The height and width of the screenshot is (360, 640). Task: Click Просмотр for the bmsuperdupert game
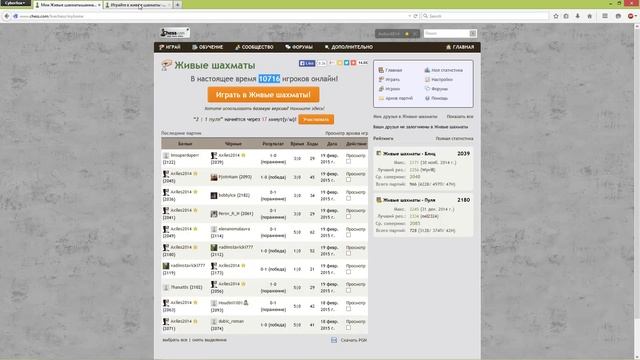[x=356, y=156]
